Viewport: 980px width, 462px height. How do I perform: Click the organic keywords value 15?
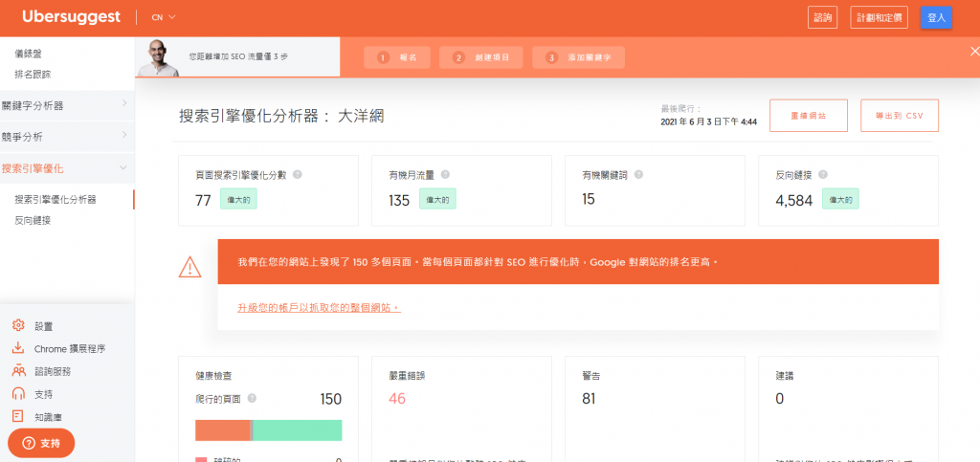tap(589, 200)
